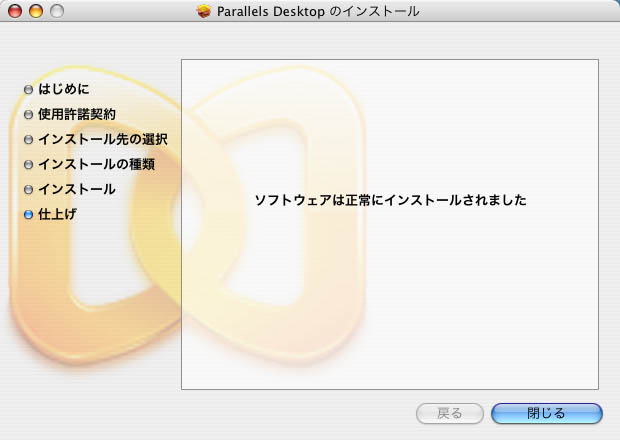The image size is (620, 440).
Task: Click the bullet beside はじめに step
Action: pos(28,89)
